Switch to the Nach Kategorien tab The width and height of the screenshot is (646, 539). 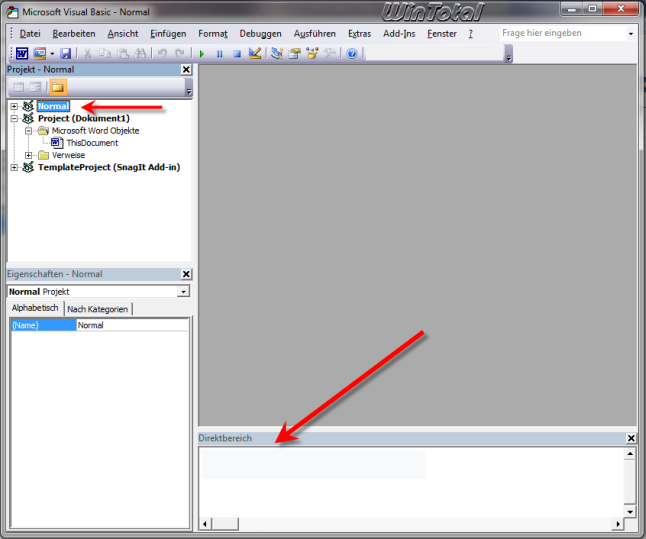pos(98,309)
